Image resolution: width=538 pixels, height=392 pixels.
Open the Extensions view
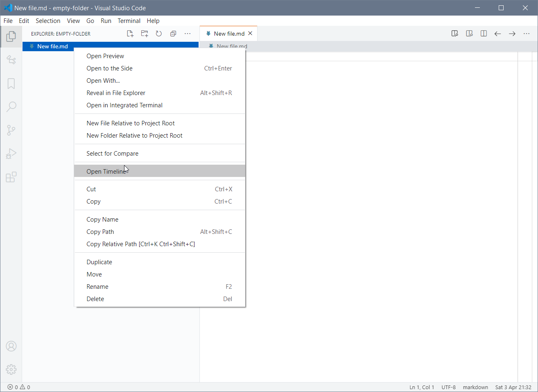point(11,177)
